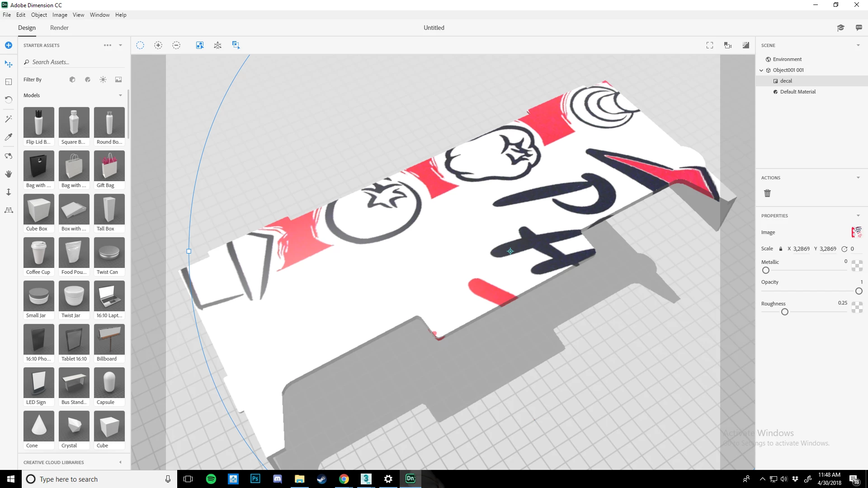The image size is (868, 488).
Task: Click the Roughness slider handle
Action: click(785, 312)
